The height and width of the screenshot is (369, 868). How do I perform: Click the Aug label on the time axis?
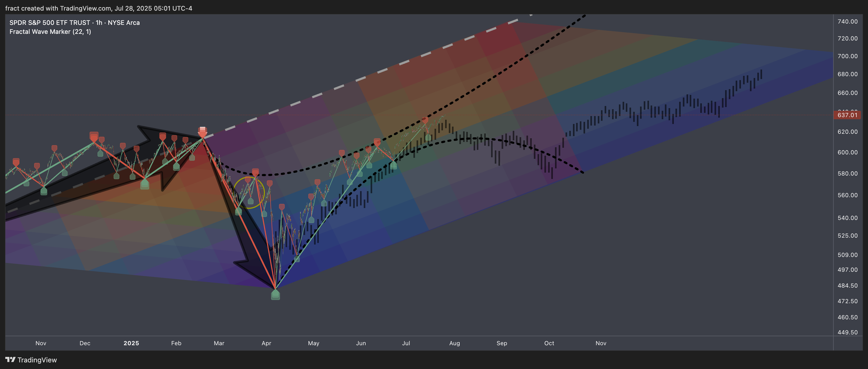[x=455, y=343]
